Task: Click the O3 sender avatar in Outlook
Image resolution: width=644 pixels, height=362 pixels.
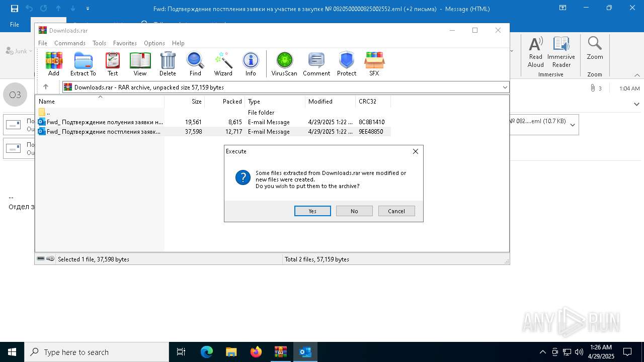Action: (x=15, y=95)
